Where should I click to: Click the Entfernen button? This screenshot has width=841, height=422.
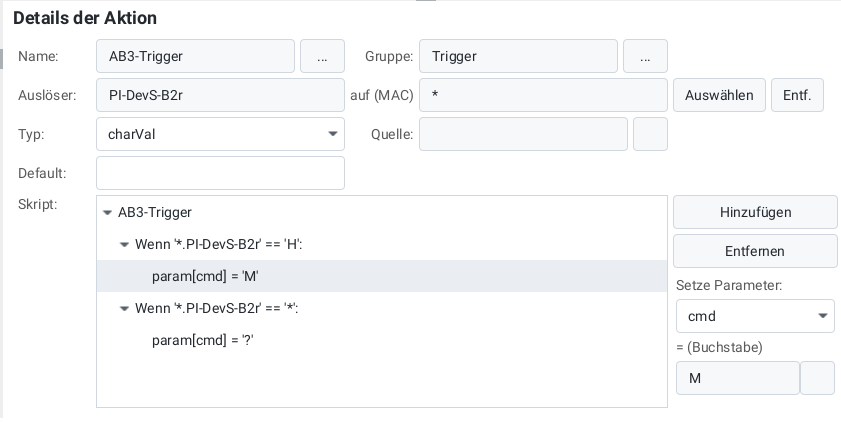click(x=755, y=251)
